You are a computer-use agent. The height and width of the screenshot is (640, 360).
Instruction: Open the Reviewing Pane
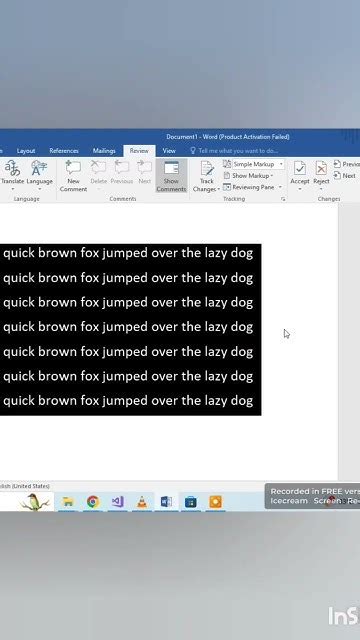[249, 187]
